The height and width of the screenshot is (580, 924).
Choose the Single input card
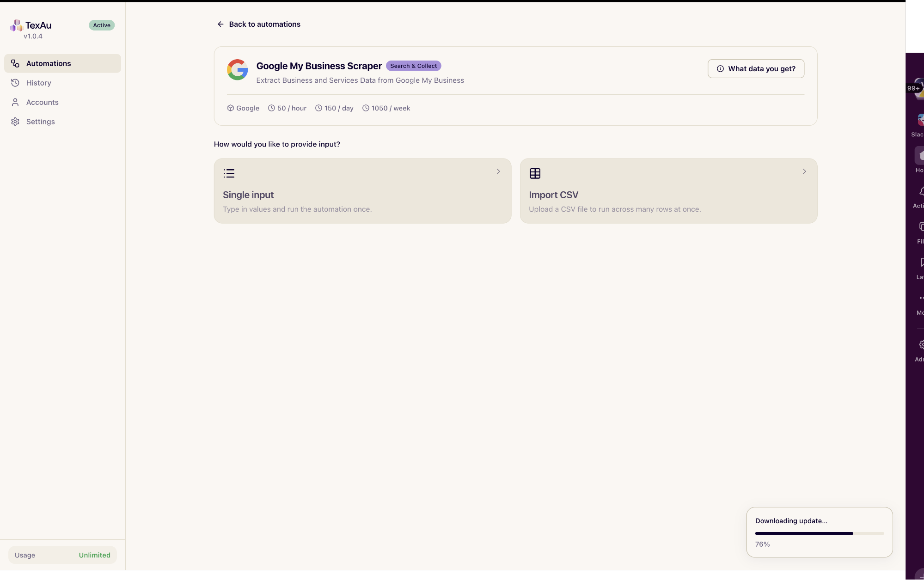click(x=362, y=191)
